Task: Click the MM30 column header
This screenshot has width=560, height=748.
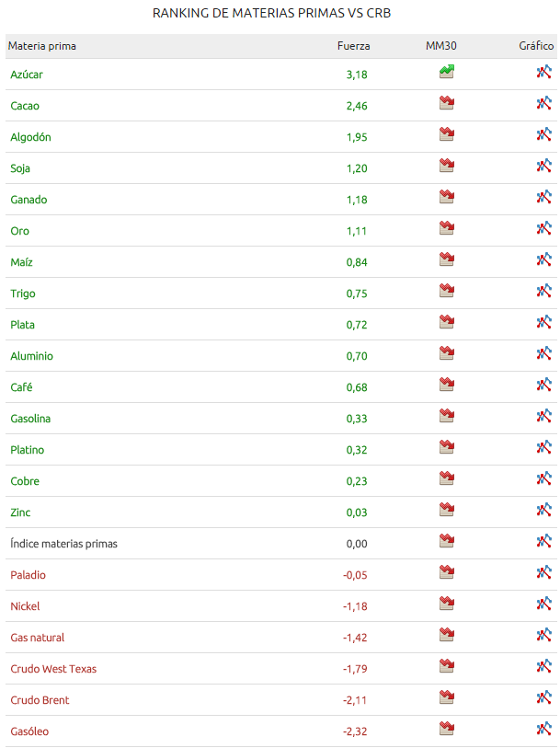Action: coord(440,46)
